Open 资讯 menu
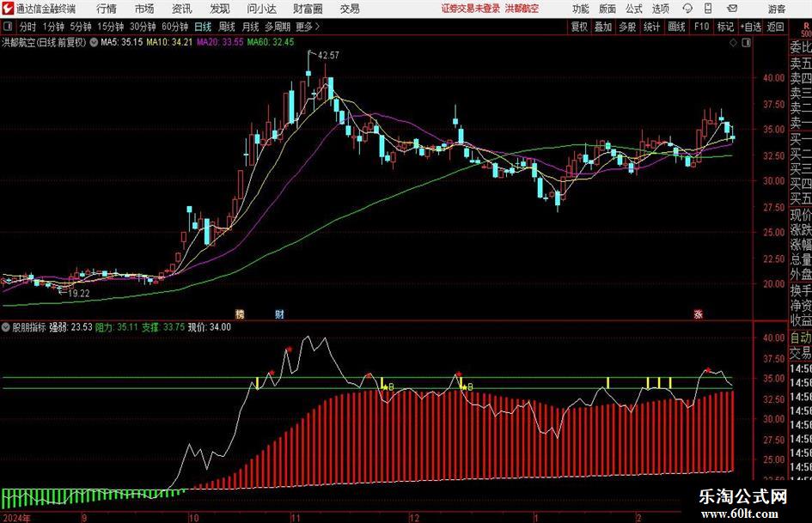Viewport: 812px width, 523px height. 182,9
